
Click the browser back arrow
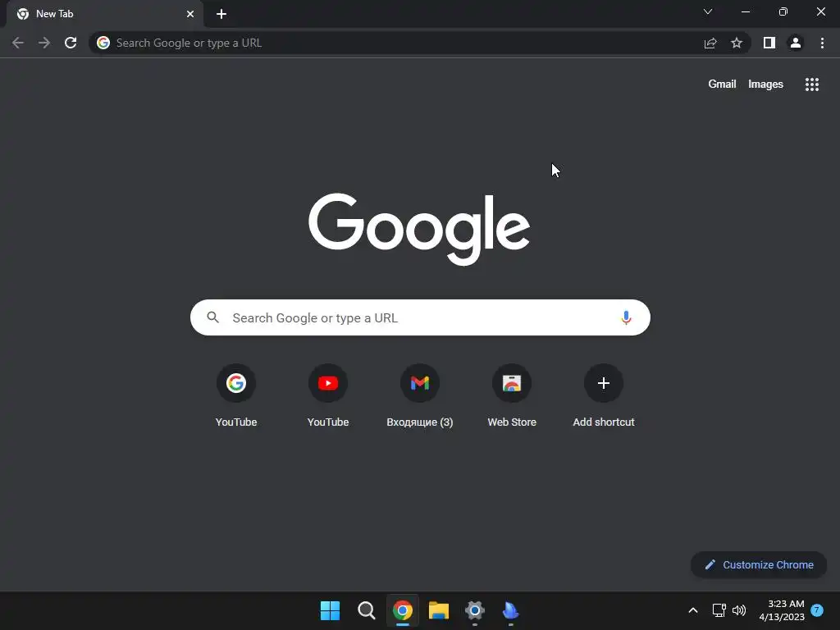18,43
